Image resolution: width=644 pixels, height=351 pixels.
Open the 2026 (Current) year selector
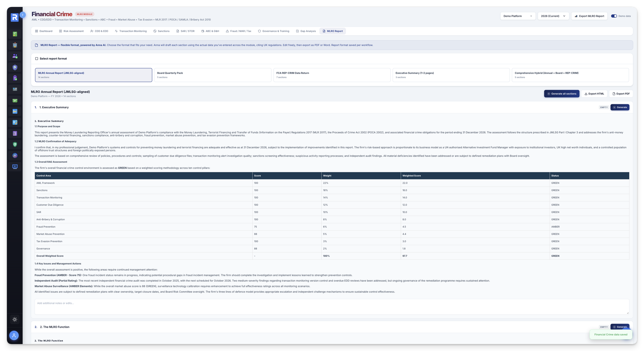(553, 16)
